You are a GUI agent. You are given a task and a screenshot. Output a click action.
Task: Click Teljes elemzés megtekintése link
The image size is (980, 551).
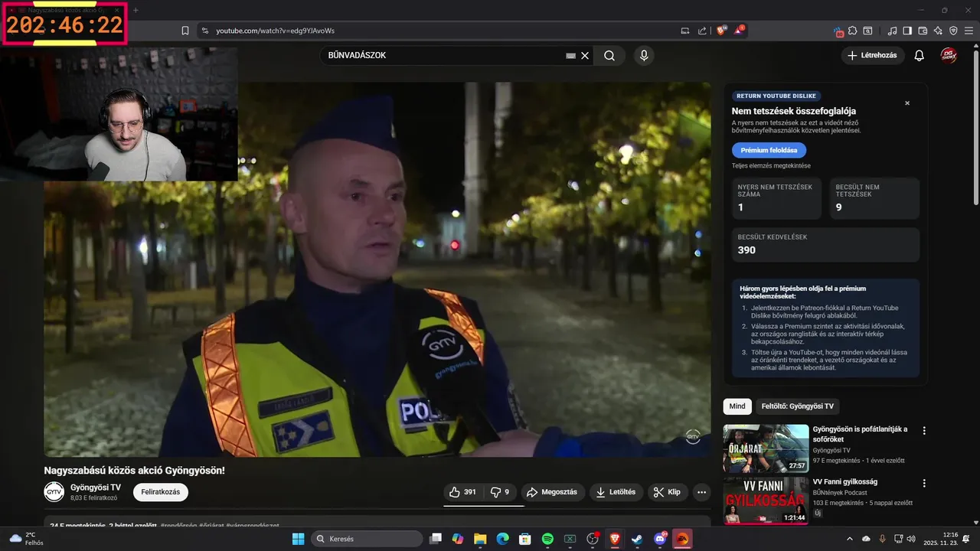771,165
